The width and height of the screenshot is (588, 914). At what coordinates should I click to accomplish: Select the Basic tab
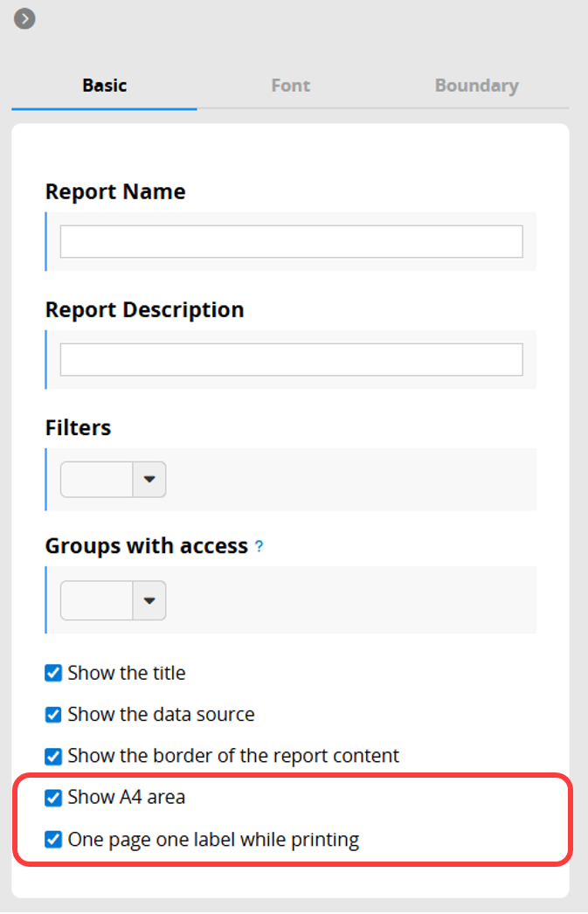104,86
